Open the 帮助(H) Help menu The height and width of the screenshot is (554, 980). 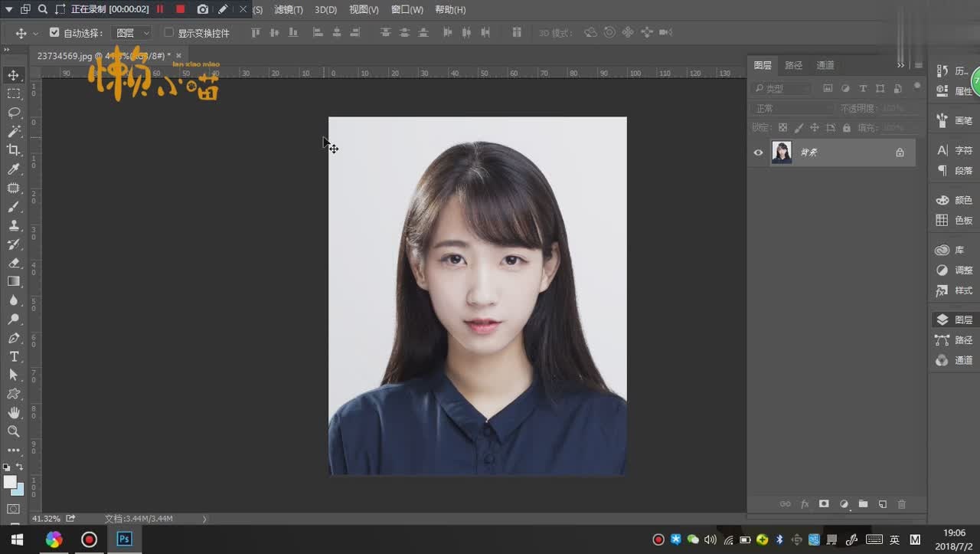pos(450,10)
